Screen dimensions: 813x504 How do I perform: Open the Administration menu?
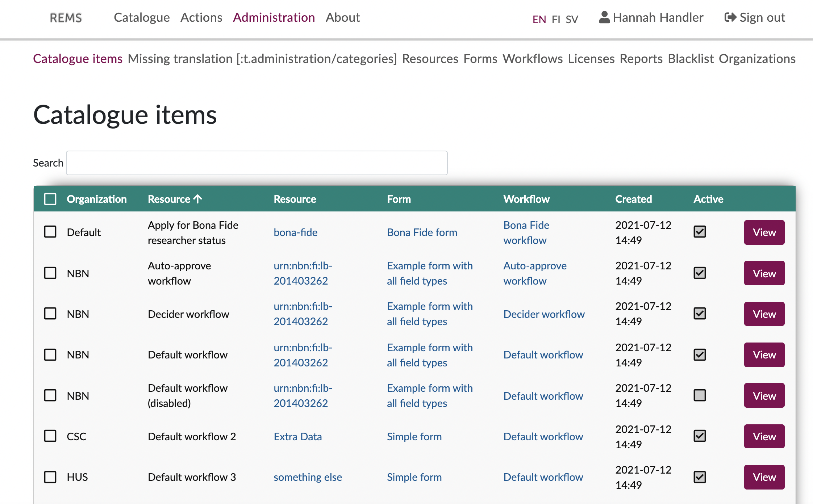coord(274,17)
